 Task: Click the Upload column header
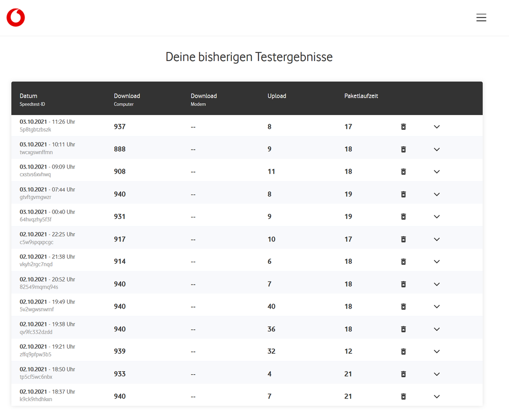pos(277,96)
